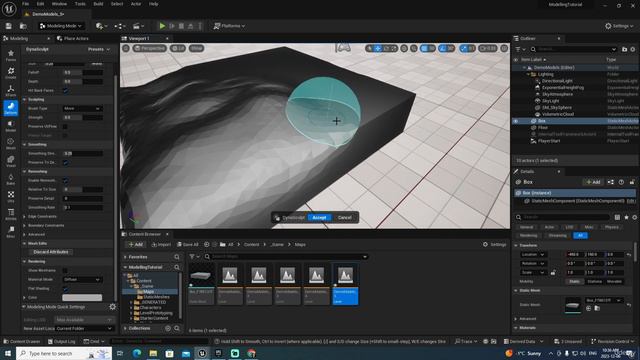Open Modeling Mode Quick Settings gear
Viewport: 640px width, 360px height.
(113, 307)
